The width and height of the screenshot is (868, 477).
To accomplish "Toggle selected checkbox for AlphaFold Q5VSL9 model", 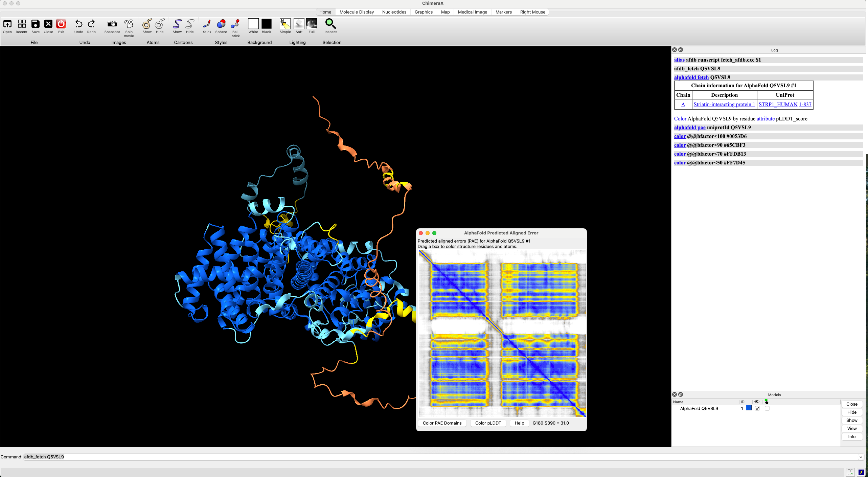I will click(x=767, y=408).
